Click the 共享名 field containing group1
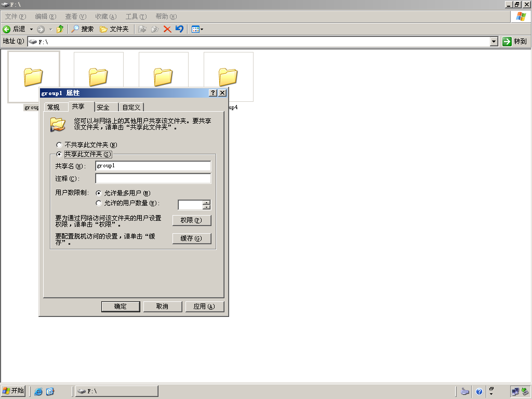 pos(153,166)
